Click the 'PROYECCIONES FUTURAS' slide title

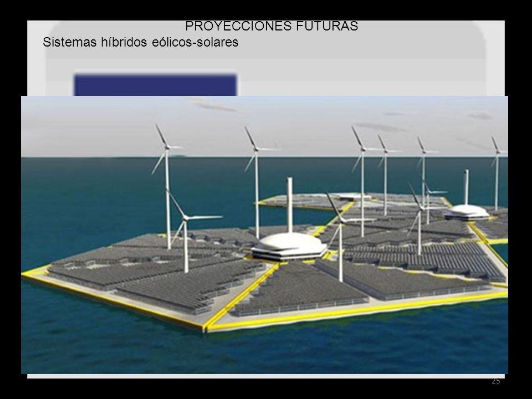pos(272,26)
